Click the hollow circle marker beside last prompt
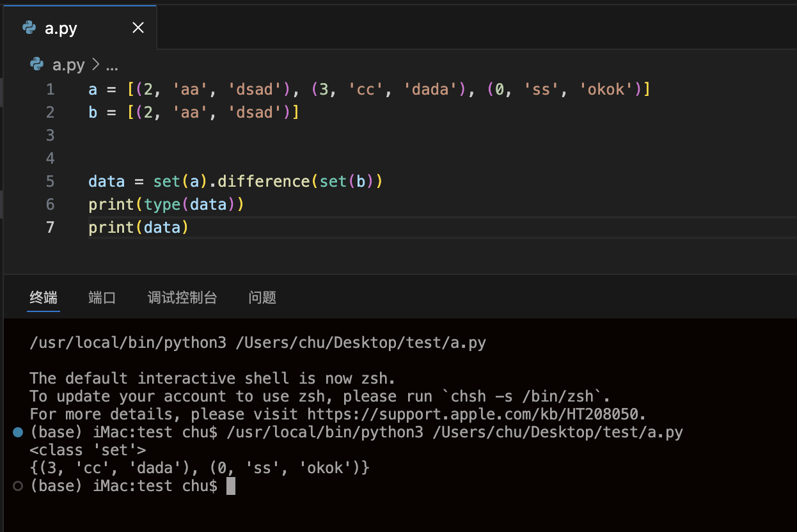This screenshot has height=532, width=797. [18, 486]
